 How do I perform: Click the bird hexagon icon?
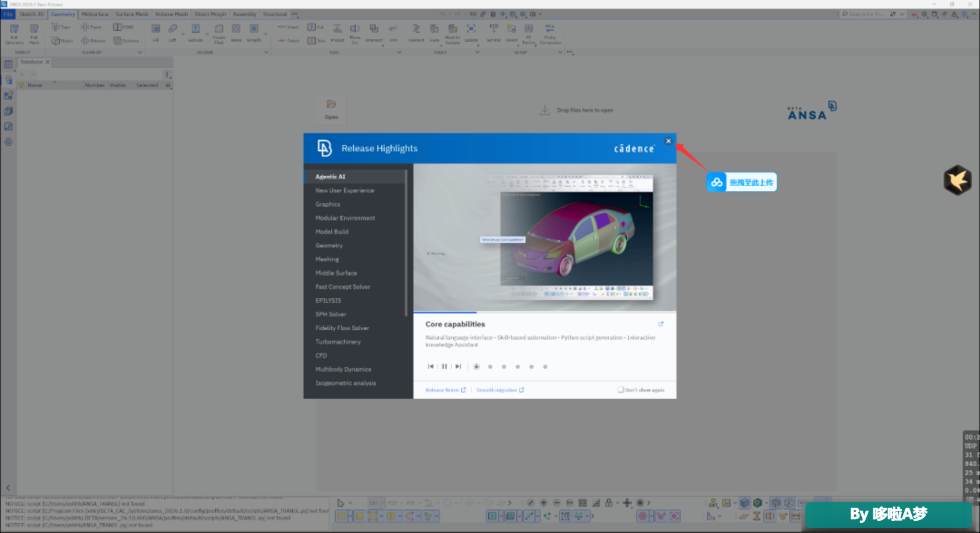pos(957,180)
